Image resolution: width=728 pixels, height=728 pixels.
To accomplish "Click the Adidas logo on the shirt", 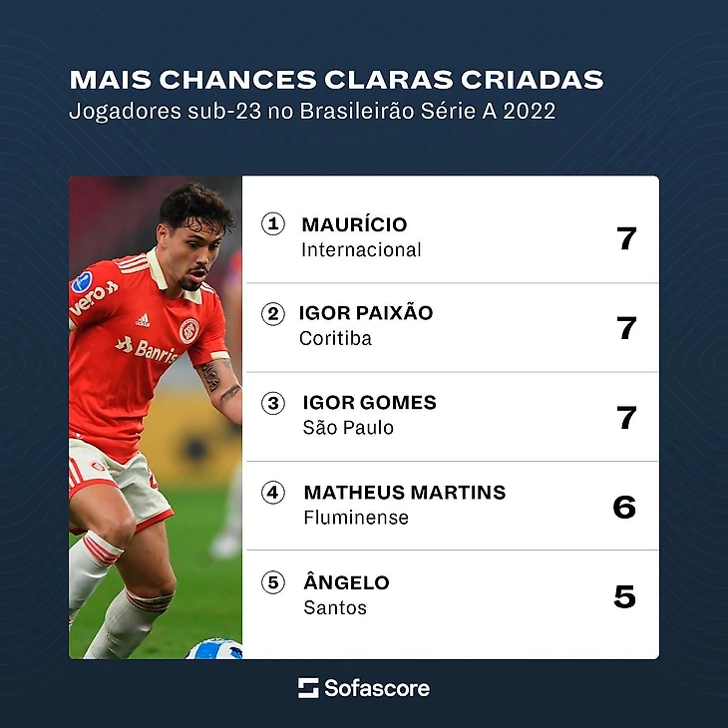I will (x=143, y=320).
